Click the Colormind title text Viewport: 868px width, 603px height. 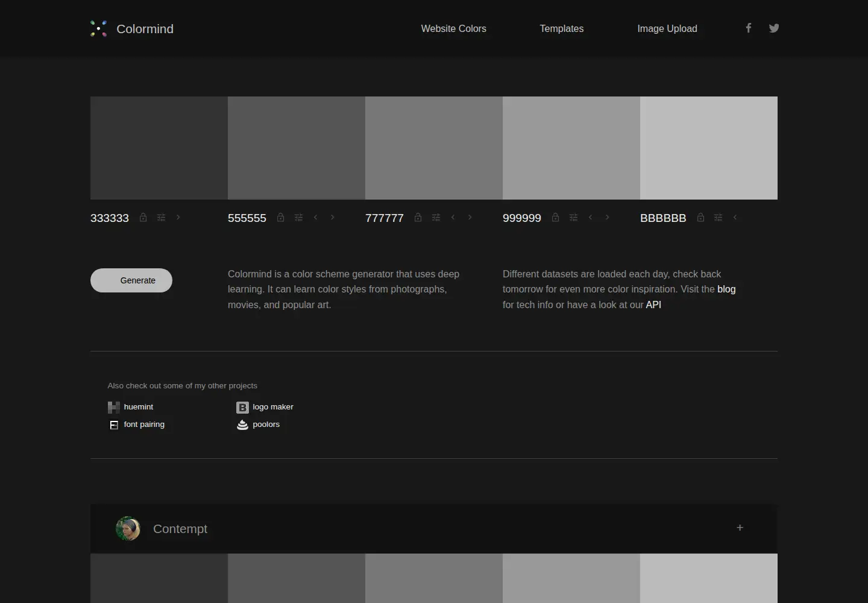(x=145, y=28)
